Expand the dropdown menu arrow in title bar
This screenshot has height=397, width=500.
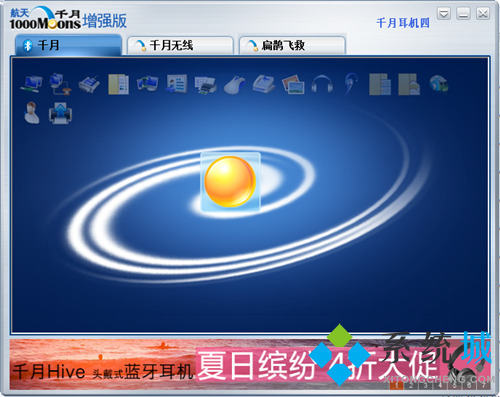pos(444,14)
